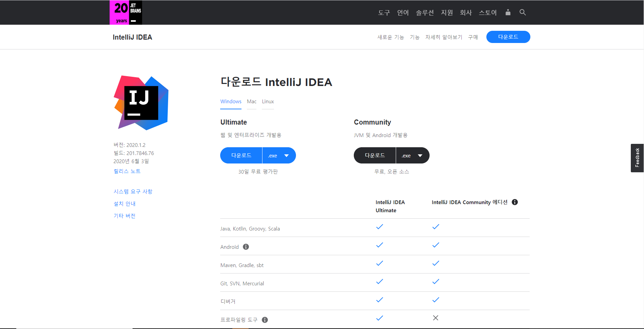Switch to the Mac platform tab
Screen dimensions: 644x329
point(252,102)
